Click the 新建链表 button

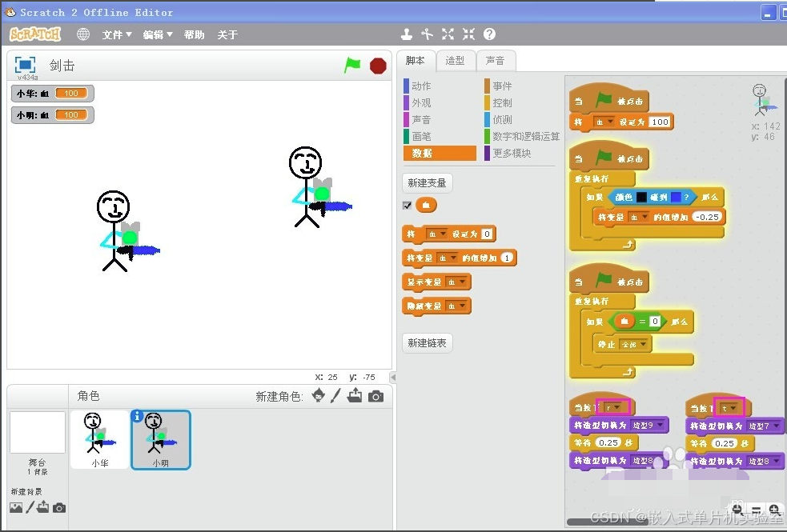click(x=428, y=343)
